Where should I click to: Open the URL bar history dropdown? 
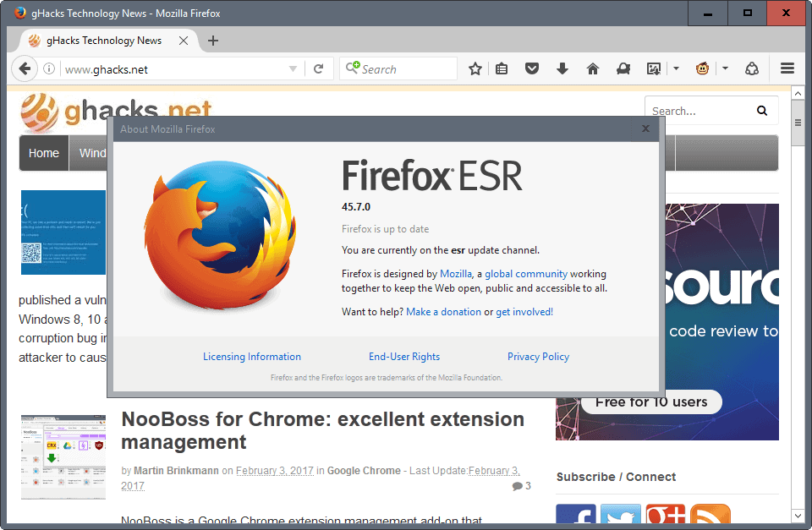[294, 69]
